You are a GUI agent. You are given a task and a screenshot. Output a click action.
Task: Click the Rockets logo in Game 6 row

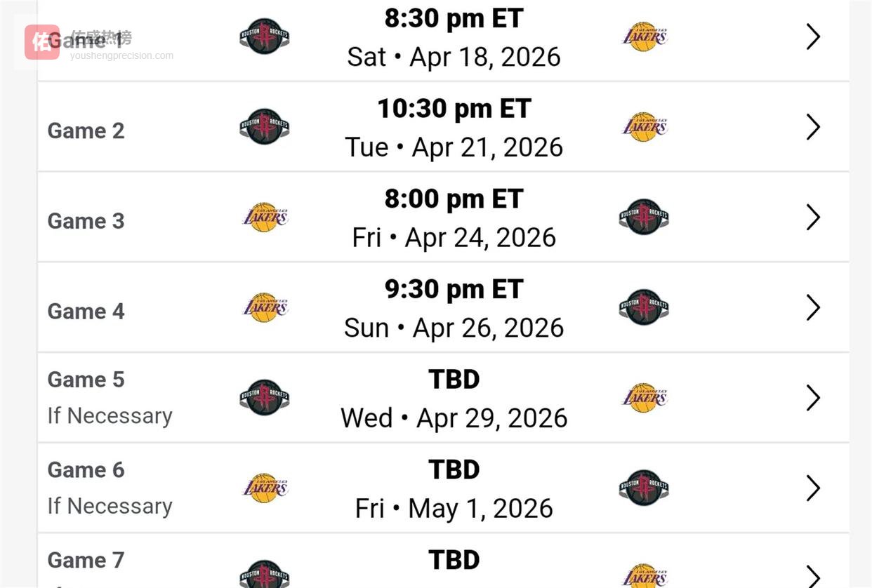tap(644, 488)
